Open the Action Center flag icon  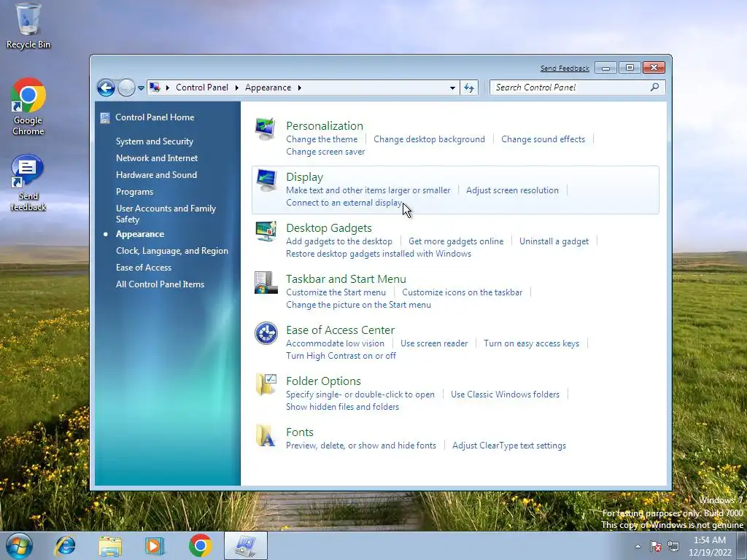coord(656,546)
